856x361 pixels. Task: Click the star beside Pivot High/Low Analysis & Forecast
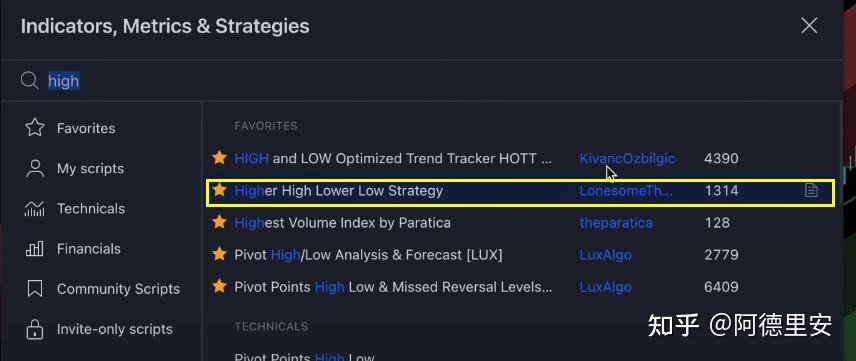click(x=219, y=255)
